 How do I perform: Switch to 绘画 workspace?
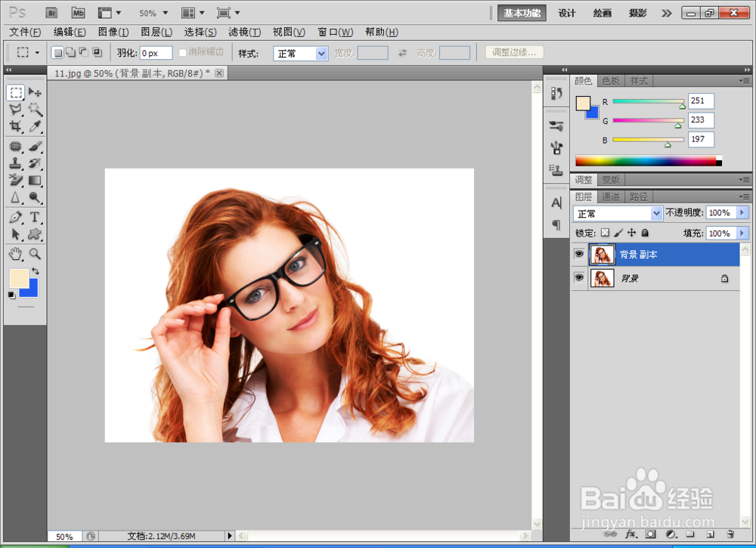click(603, 13)
